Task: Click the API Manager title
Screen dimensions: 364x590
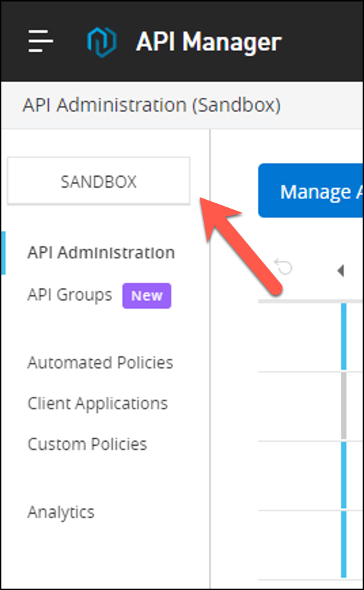Action: (x=208, y=41)
